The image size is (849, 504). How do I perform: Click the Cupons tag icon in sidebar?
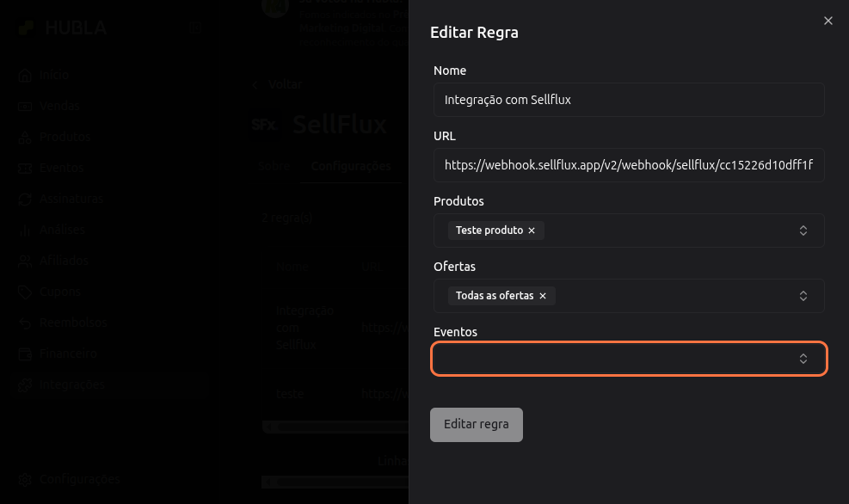(x=25, y=292)
